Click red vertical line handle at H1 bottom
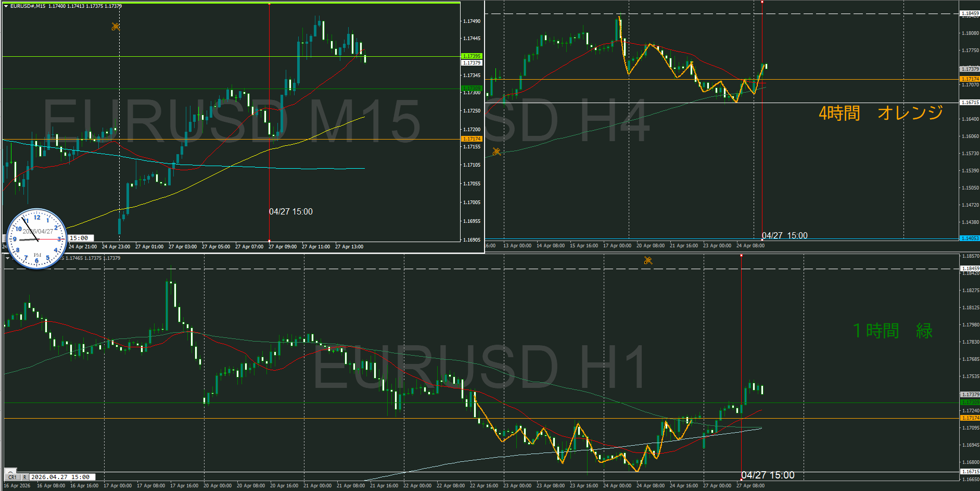This screenshot has height=491, width=980. click(x=741, y=479)
